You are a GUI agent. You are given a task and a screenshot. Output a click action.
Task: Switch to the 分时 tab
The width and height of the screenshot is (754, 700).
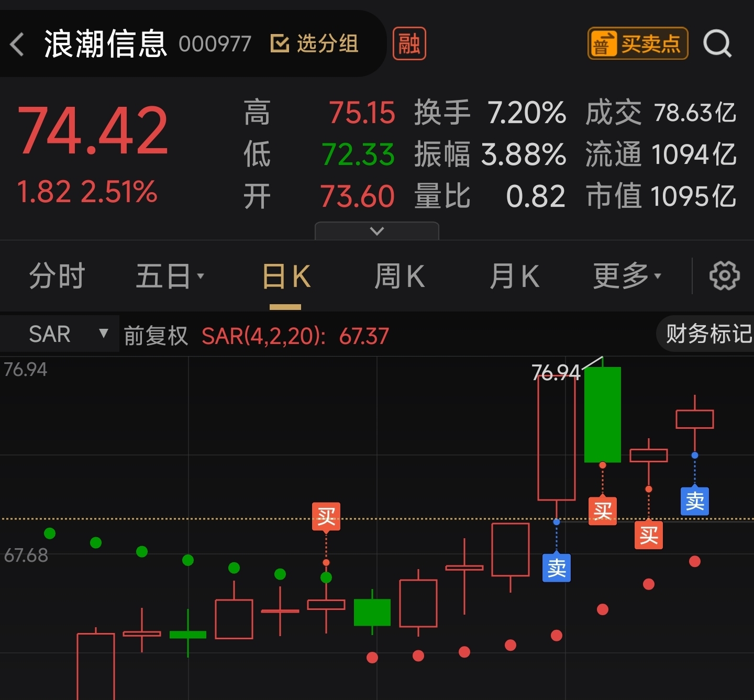click(x=57, y=276)
